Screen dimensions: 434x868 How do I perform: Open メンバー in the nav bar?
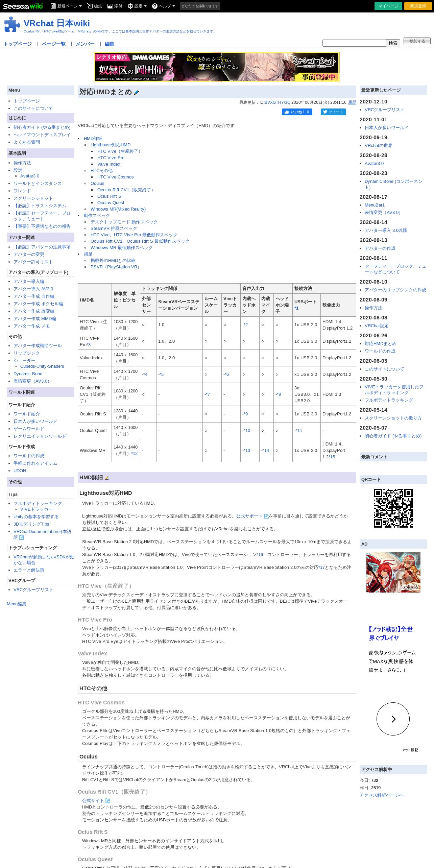[x=85, y=44]
